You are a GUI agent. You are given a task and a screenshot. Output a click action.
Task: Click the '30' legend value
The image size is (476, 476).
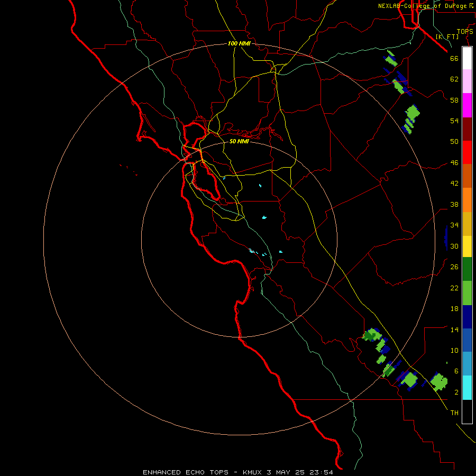454,246
